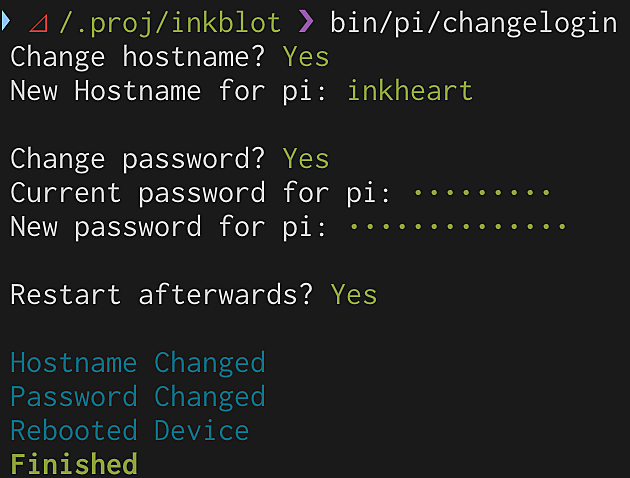Click the Restart afterwards? prompt text
This screenshot has height=478, width=630.
(162, 294)
